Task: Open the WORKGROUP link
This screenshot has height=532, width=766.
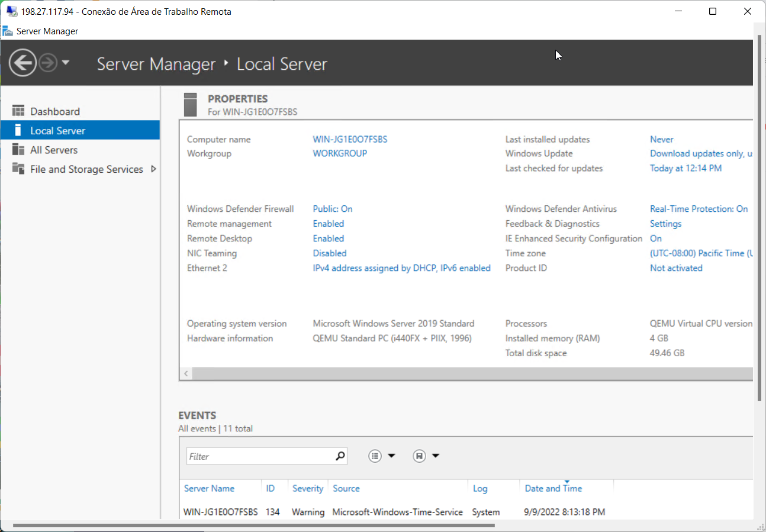Action: coord(340,153)
